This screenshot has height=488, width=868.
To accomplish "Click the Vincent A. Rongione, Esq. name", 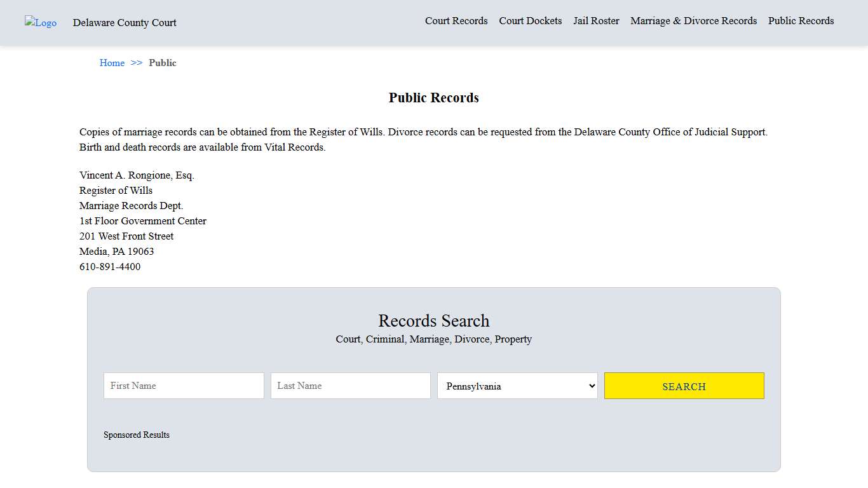I will click(137, 175).
